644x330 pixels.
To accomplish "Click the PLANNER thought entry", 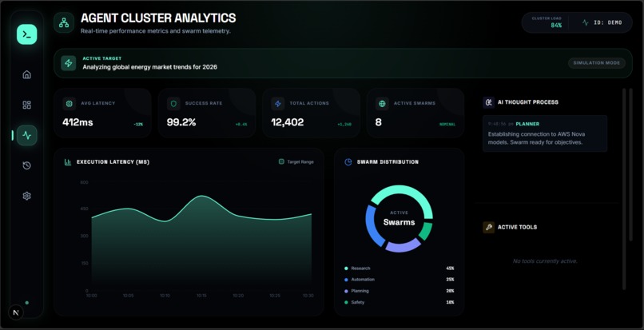I will point(545,133).
